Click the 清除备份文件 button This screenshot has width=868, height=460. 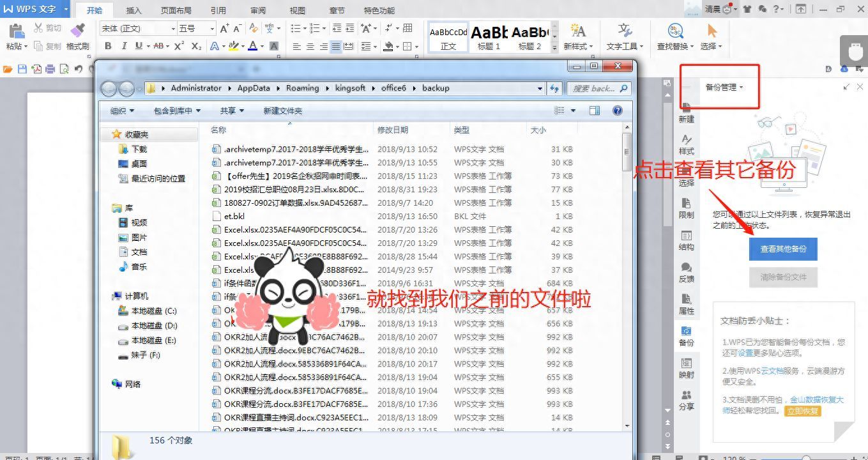tap(783, 277)
